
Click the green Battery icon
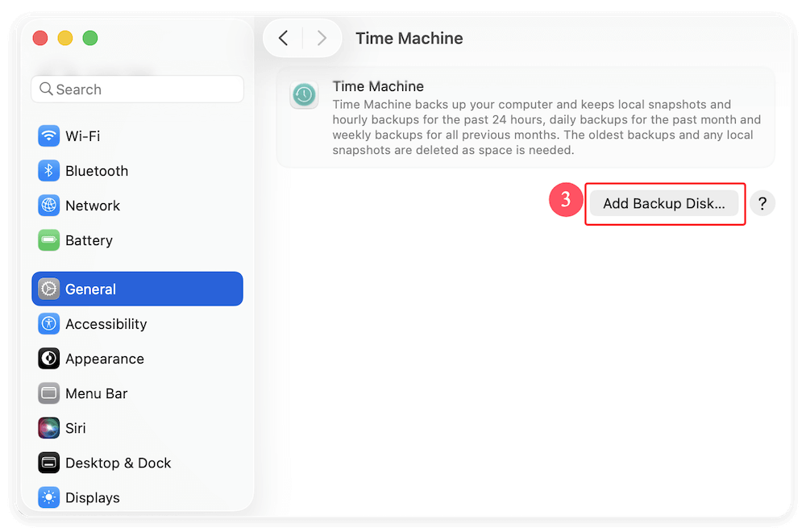point(49,240)
